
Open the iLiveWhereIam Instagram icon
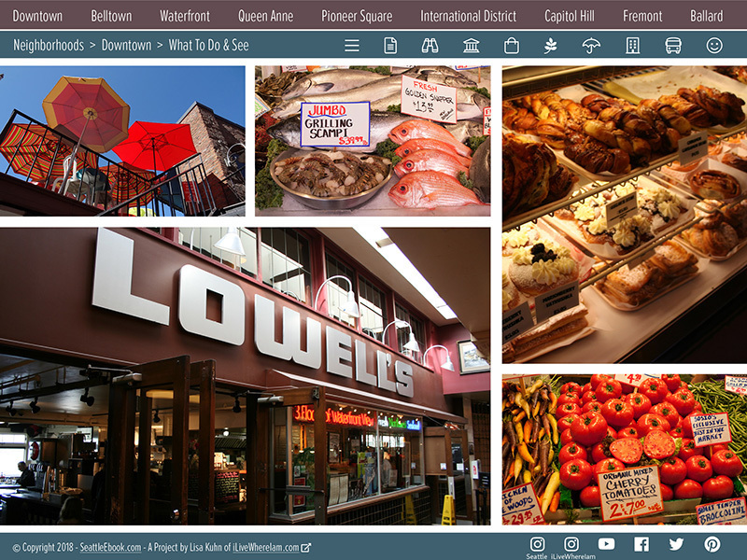[571, 544]
